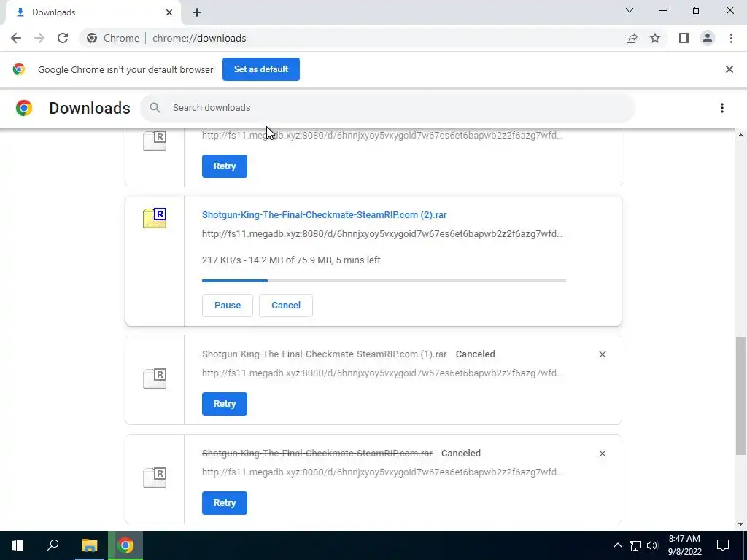The image size is (747, 560).
Task: Bookmark this tab with the star icon
Action: point(655,38)
